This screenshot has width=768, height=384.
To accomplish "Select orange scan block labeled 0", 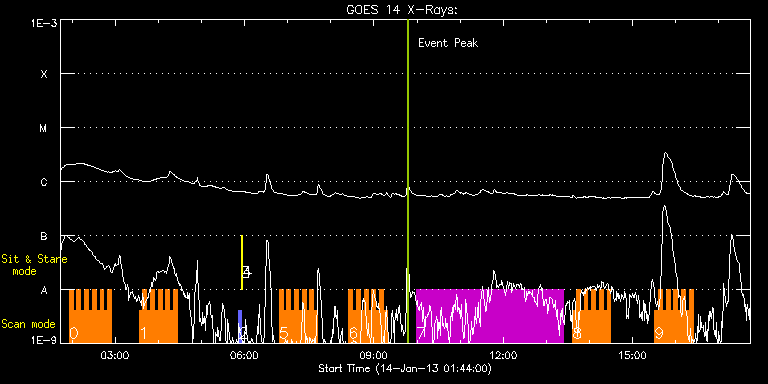I will point(90,316).
